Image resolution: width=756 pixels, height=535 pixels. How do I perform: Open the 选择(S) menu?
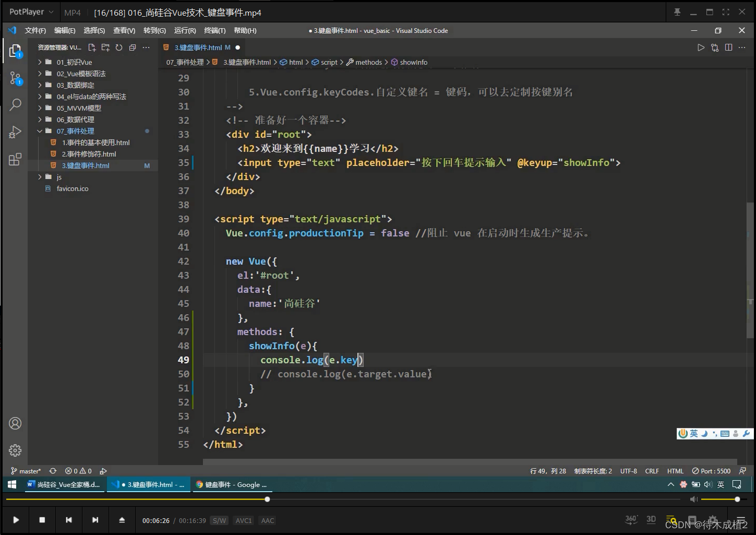94,30
